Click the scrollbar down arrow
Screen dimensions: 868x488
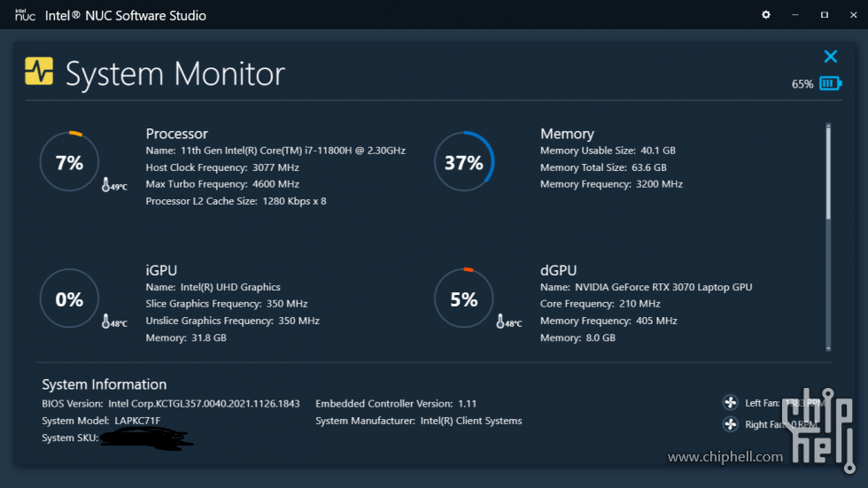click(x=828, y=349)
